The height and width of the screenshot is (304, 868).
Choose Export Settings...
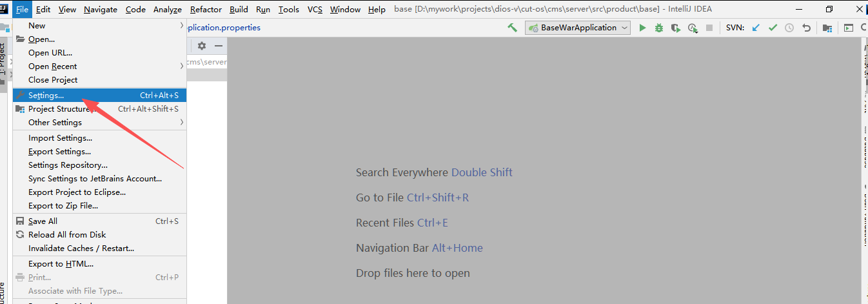(x=99, y=152)
